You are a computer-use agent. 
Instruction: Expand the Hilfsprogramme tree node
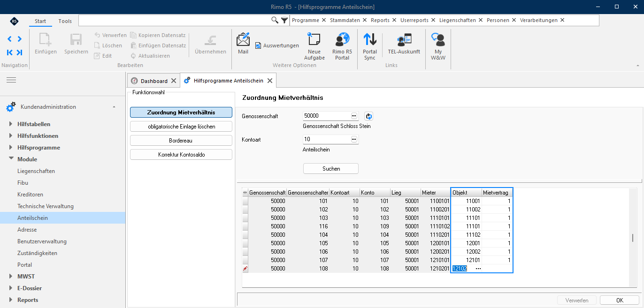tap(11, 148)
